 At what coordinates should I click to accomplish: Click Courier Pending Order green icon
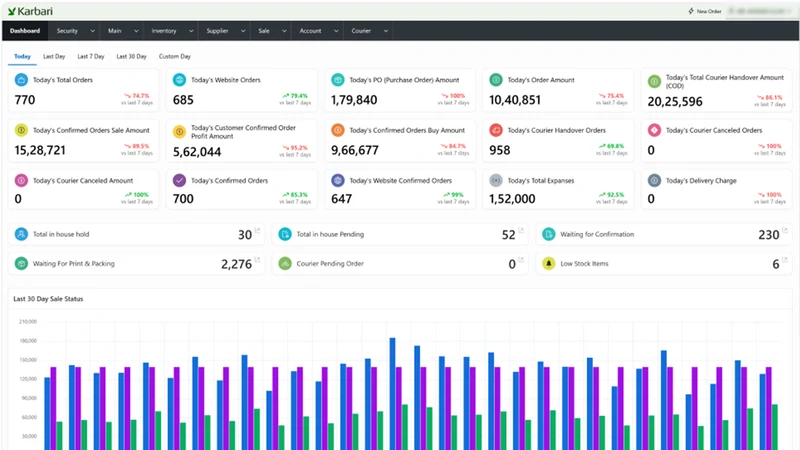point(285,263)
